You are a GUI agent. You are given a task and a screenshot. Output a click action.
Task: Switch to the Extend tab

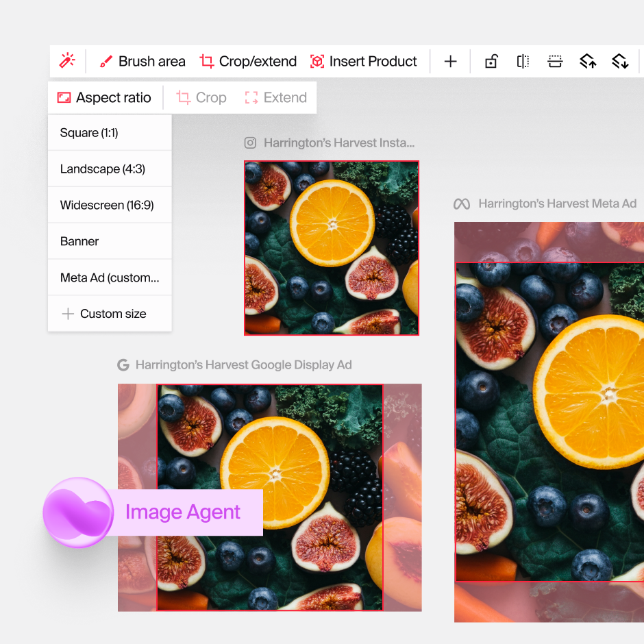(x=275, y=97)
